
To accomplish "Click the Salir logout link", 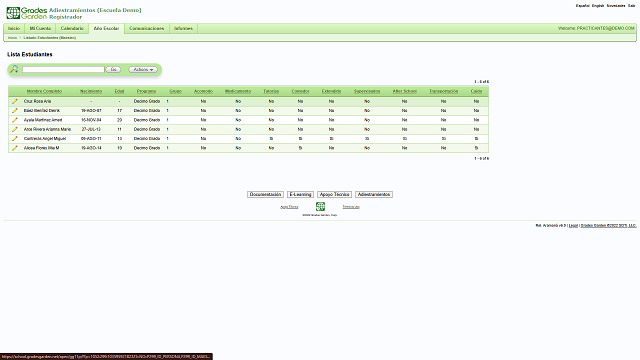I will (x=631, y=6).
